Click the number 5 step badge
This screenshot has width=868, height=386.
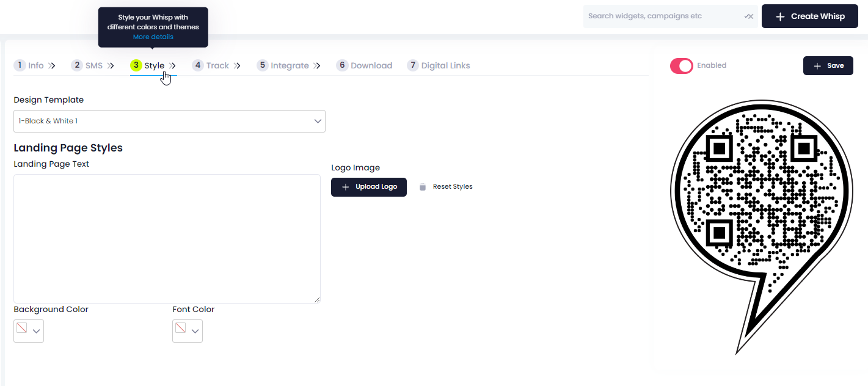[x=263, y=65]
